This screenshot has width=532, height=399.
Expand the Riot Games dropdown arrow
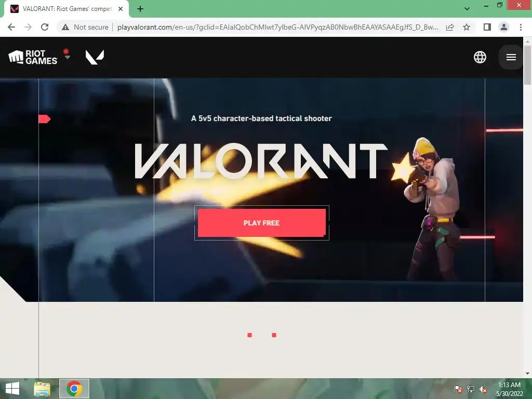point(67,57)
